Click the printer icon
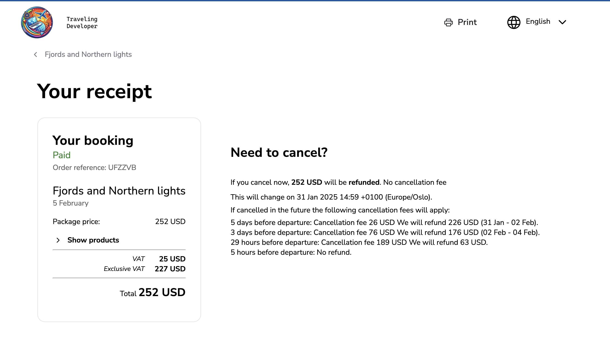610x364 pixels. pos(448,22)
